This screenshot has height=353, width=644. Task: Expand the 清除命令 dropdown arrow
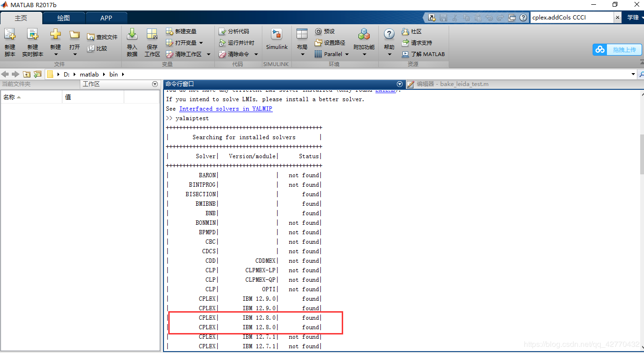tap(256, 54)
